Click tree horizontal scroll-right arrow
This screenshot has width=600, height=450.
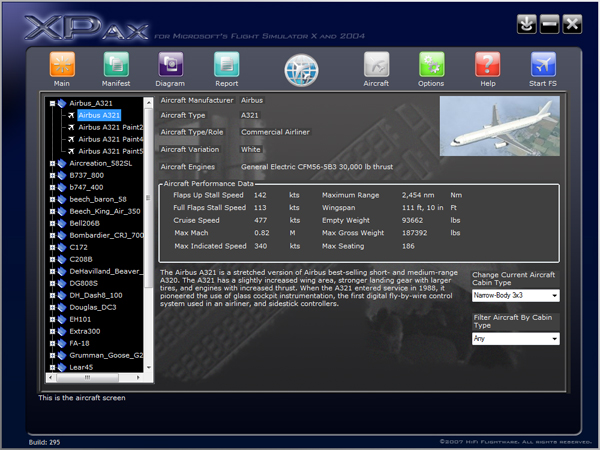(x=138, y=378)
